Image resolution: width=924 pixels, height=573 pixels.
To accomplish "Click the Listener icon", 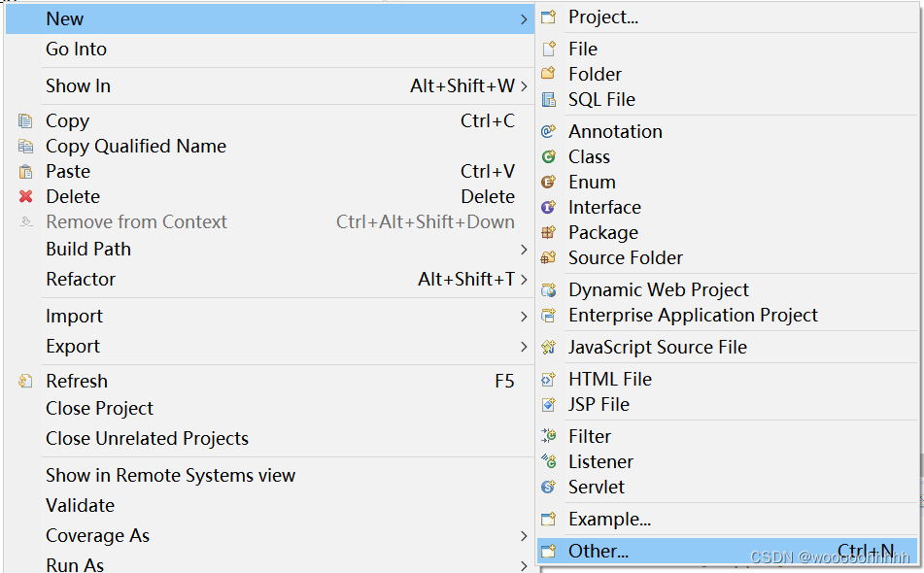I will click(549, 461).
